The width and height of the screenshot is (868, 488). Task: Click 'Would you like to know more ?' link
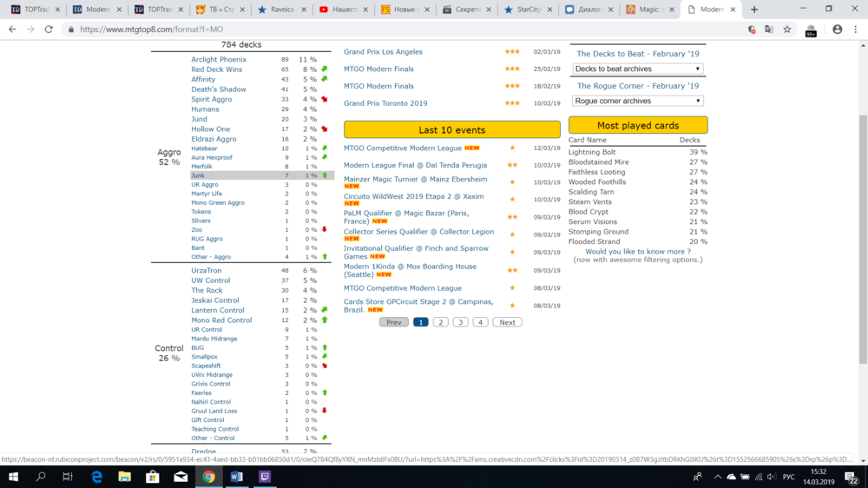(x=638, y=252)
